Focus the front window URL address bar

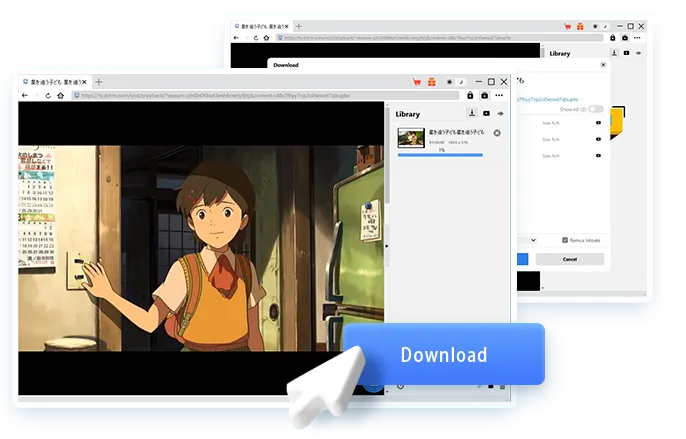tap(266, 95)
